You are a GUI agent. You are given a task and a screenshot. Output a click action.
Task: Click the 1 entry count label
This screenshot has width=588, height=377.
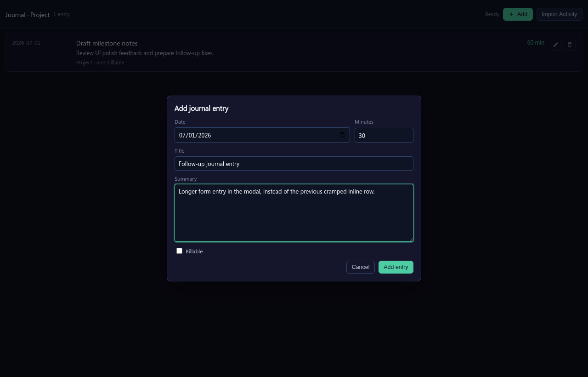pos(62,14)
